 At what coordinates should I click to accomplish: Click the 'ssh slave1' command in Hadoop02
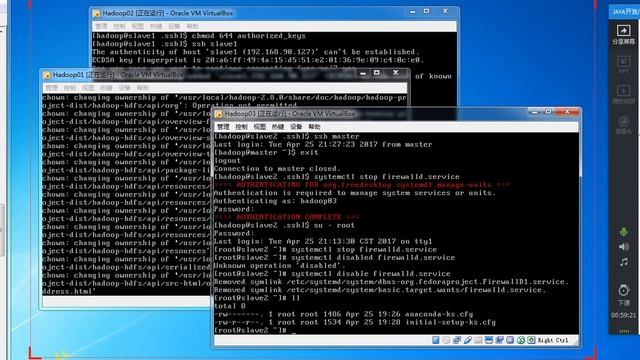point(164,44)
